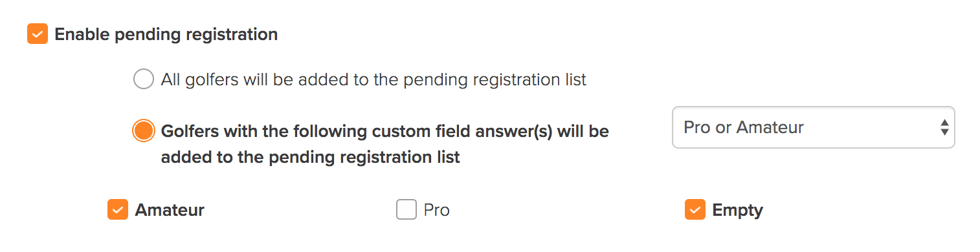Image resolution: width=980 pixels, height=252 pixels.
Task: Click the orange checkmark icon beside Amateur
Action: point(118,210)
